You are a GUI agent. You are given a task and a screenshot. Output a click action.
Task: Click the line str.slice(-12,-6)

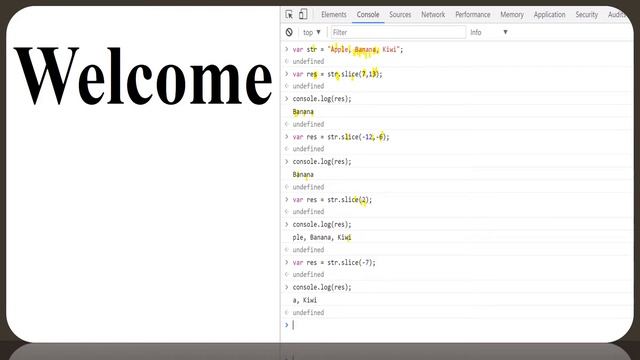(x=341, y=137)
